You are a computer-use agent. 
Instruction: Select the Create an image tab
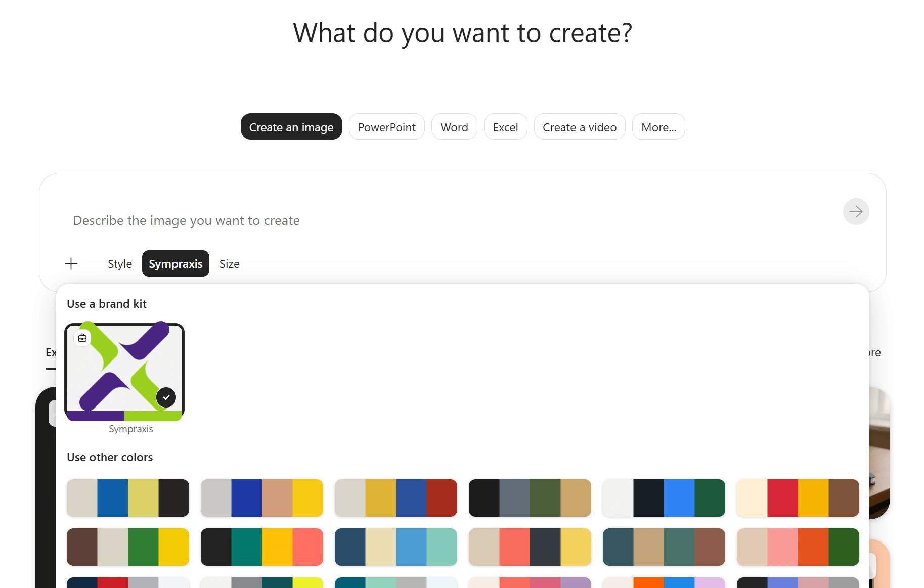291,127
